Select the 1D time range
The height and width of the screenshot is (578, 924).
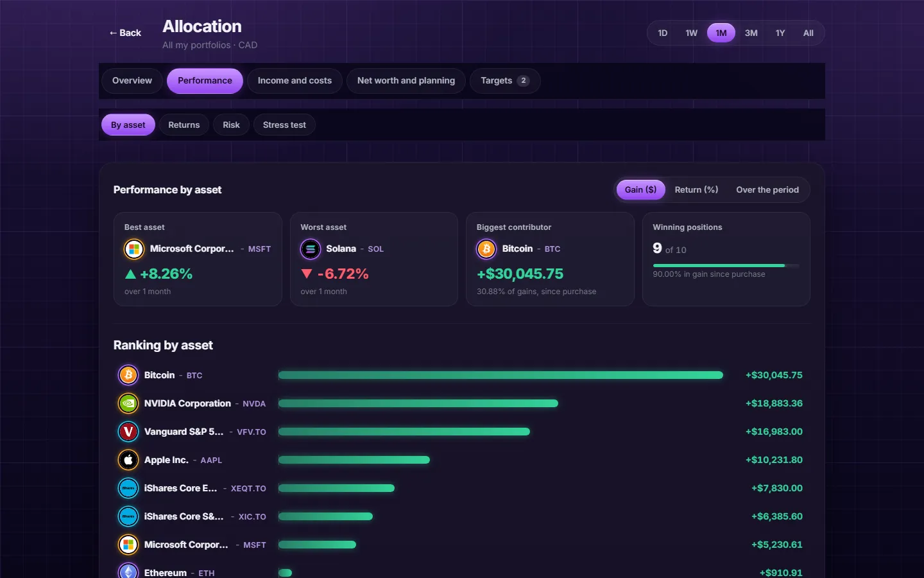click(x=663, y=33)
